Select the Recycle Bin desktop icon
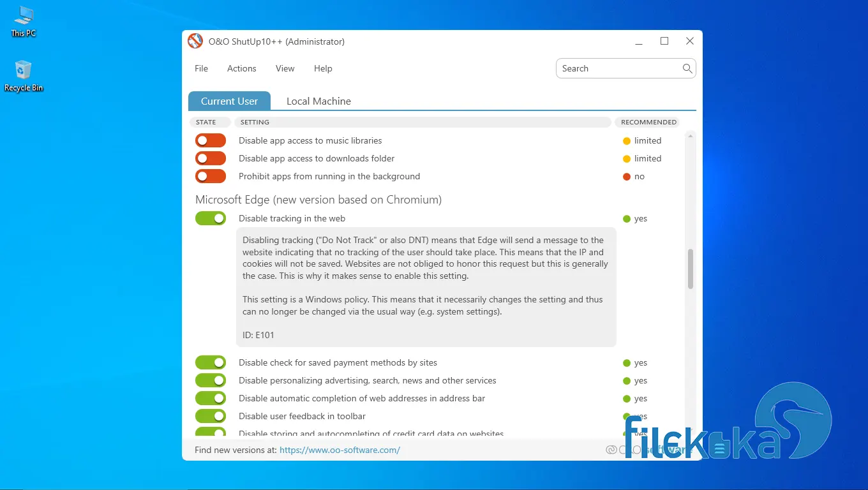Image resolution: width=868 pixels, height=490 pixels. point(24,76)
